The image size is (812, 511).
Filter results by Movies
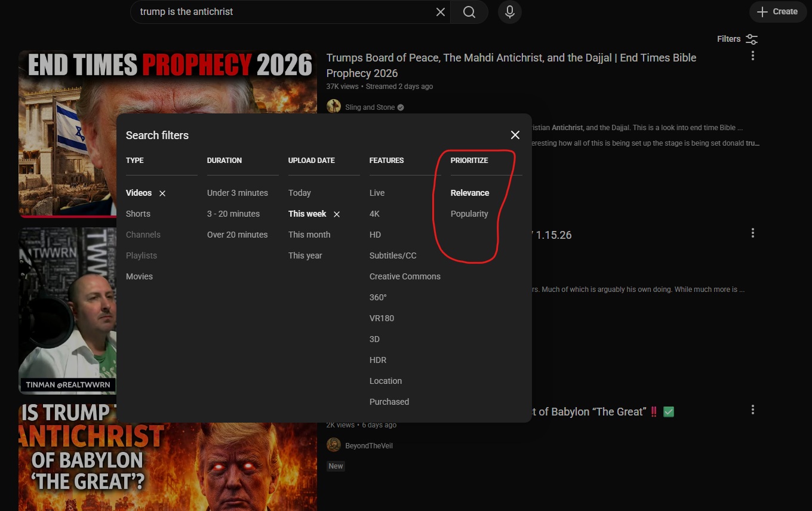point(139,276)
